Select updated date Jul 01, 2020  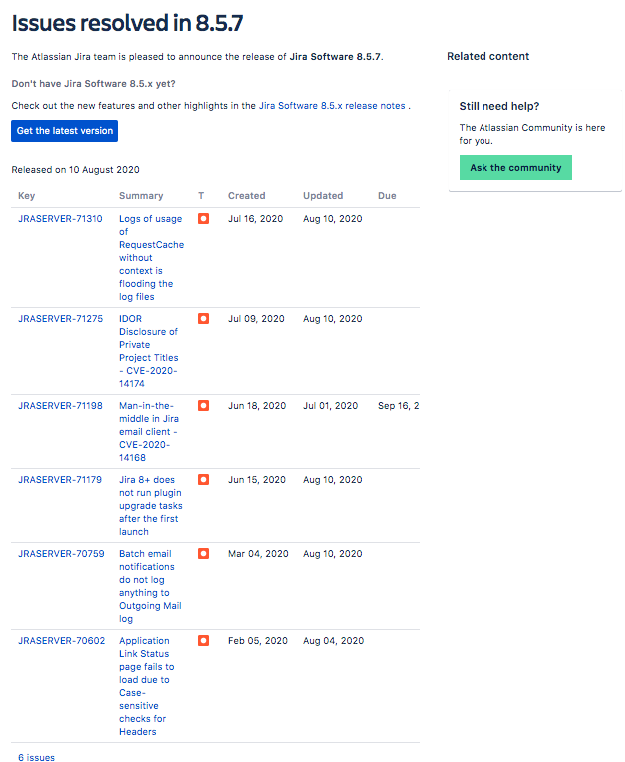pyautogui.click(x=330, y=405)
